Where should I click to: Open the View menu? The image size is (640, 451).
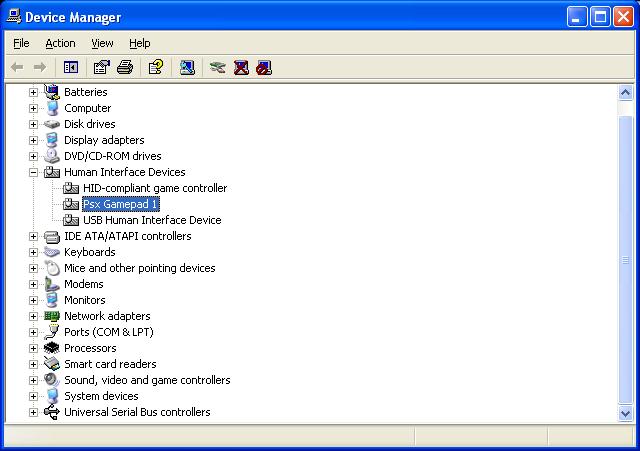tap(102, 43)
